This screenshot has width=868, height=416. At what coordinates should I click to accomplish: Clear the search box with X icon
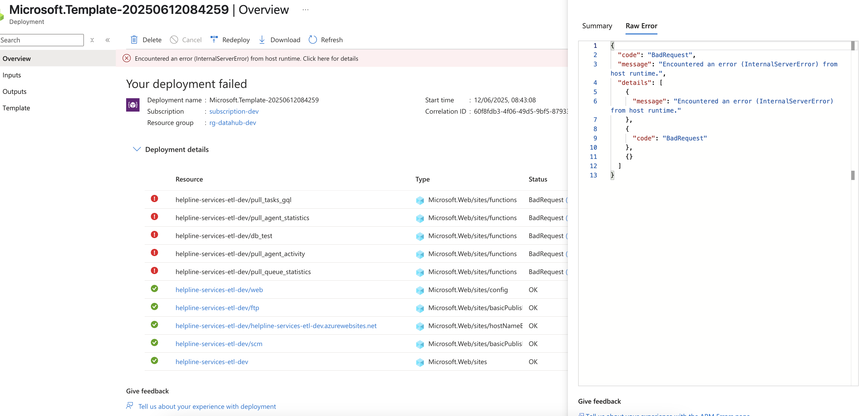92,40
